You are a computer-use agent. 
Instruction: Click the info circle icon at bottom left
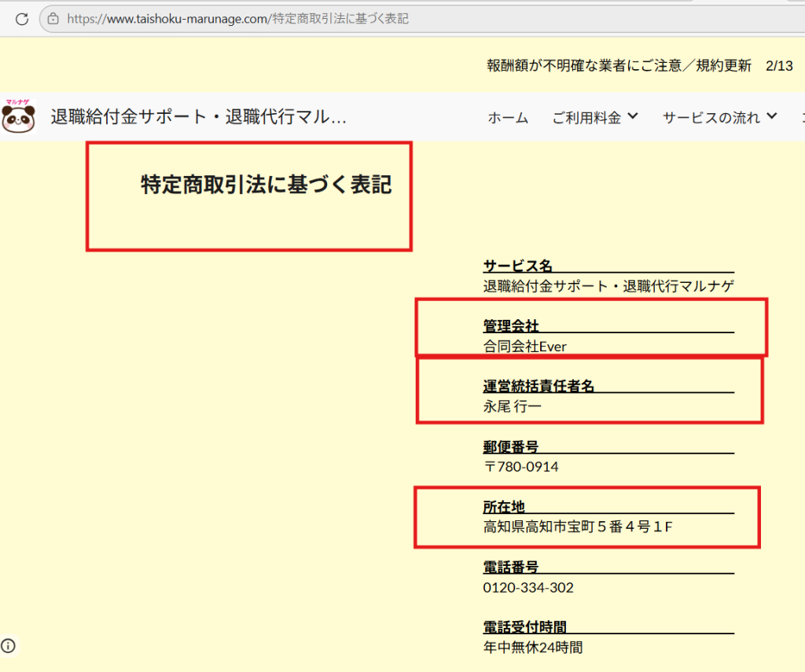click(x=8, y=646)
